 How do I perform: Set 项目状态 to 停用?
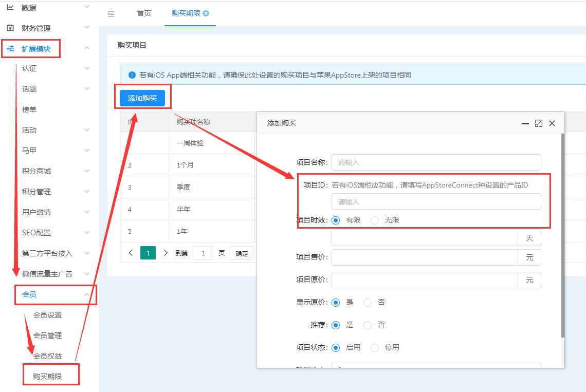(x=375, y=348)
